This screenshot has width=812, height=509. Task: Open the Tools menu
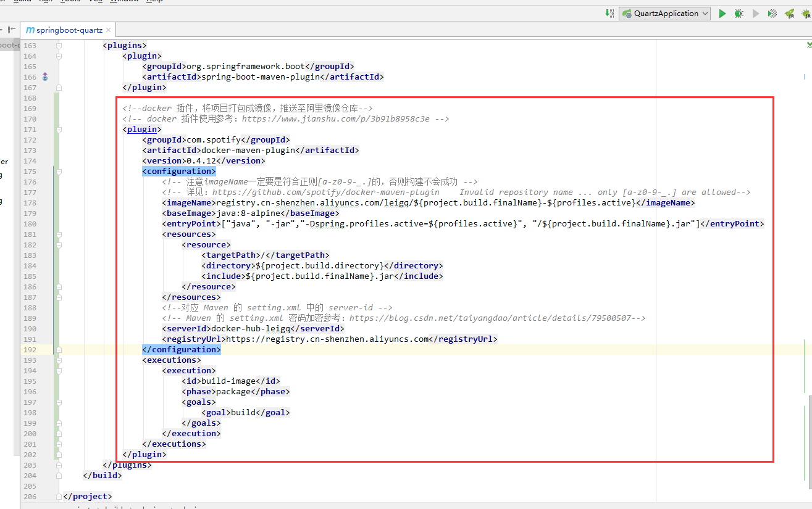click(70, 1)
